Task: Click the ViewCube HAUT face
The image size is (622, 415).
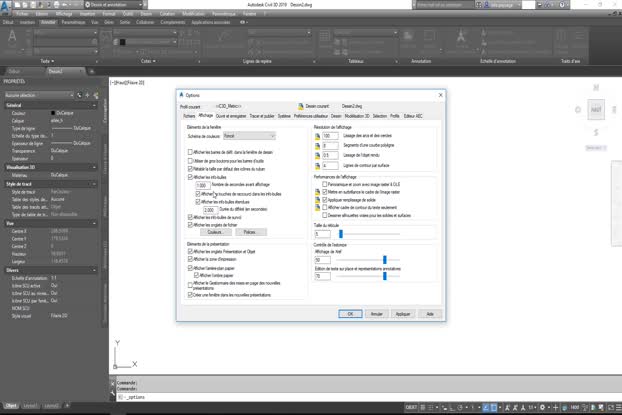Action: pos(596,110)
